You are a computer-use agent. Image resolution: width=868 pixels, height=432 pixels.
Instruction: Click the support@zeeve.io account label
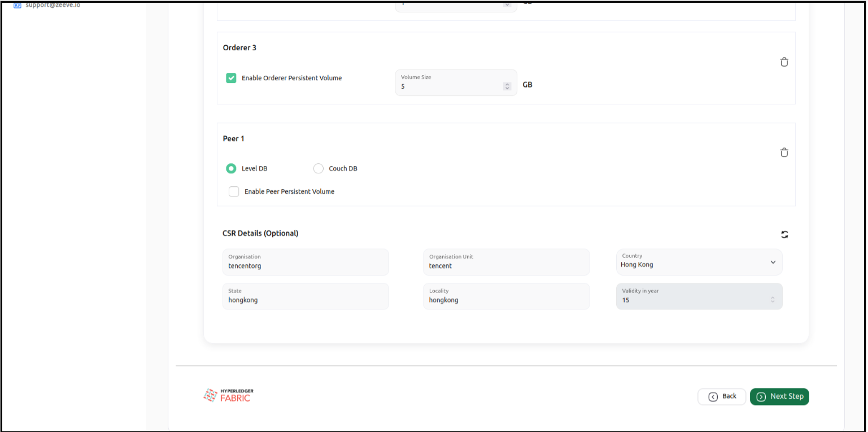(53, 5)
